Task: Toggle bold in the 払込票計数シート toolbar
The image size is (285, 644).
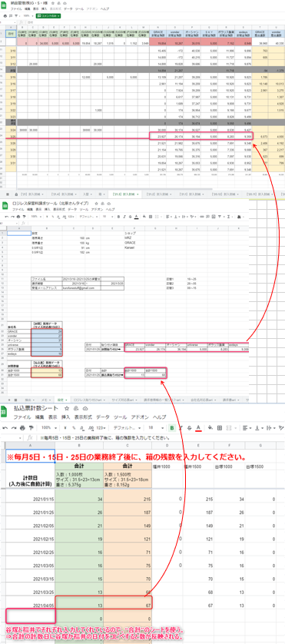Action: (x=172, y=427)
